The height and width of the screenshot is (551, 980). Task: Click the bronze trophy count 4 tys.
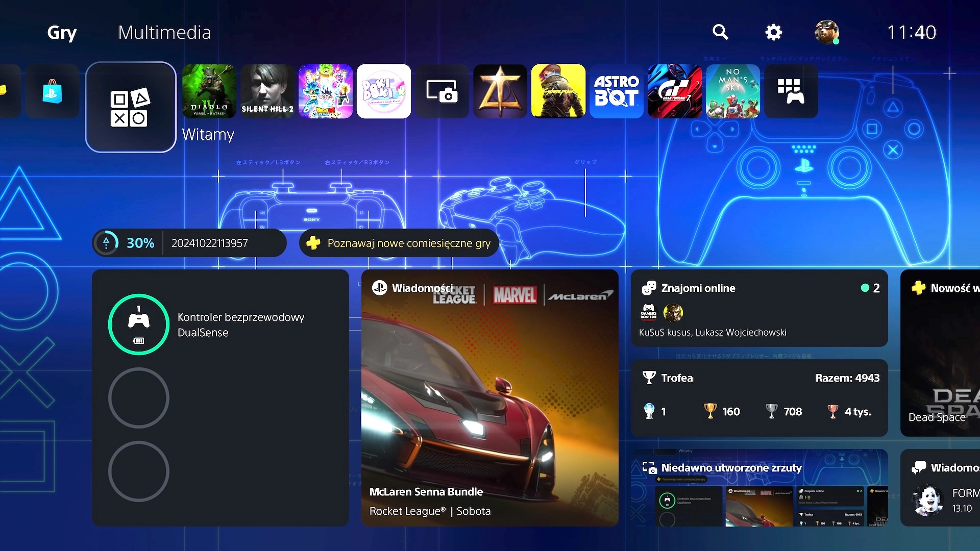[848, 411]
